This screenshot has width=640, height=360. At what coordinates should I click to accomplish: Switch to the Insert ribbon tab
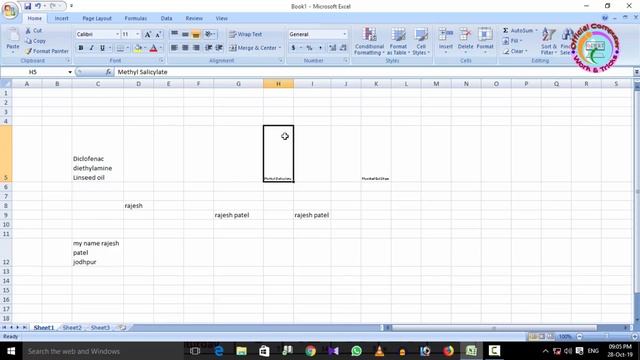pos(62,18)
